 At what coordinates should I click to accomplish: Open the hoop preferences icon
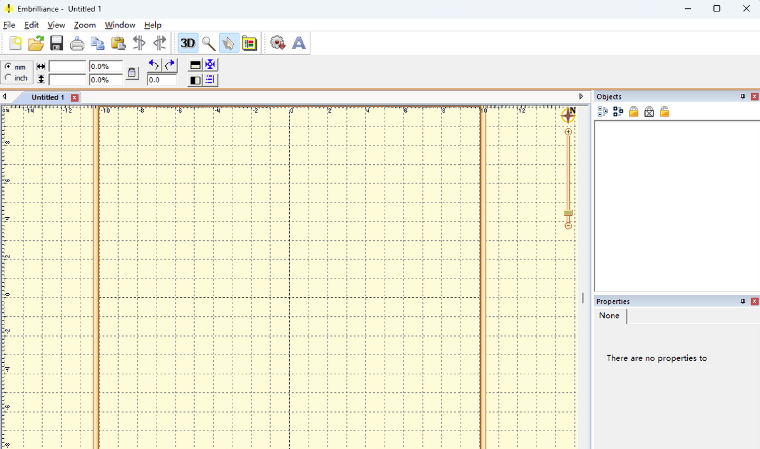(249, 44)
